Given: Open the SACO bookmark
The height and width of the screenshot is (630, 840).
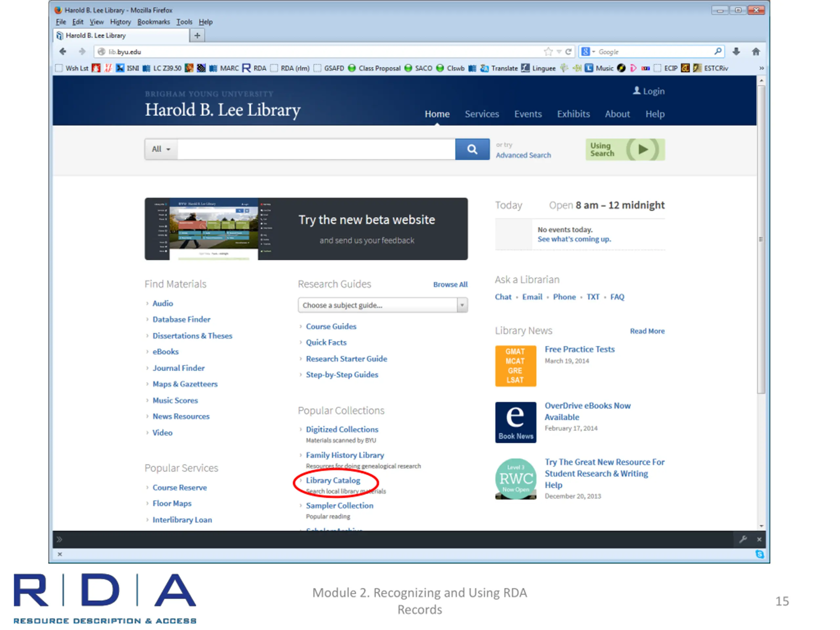Looking at the screenshot, I should click(x=418, y=68).
